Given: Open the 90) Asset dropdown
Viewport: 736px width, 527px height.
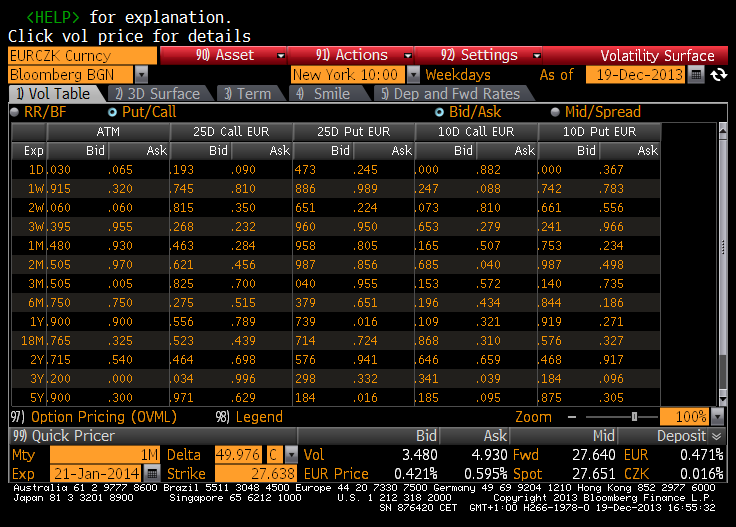Looking at the screenshot, I should 223,55.
